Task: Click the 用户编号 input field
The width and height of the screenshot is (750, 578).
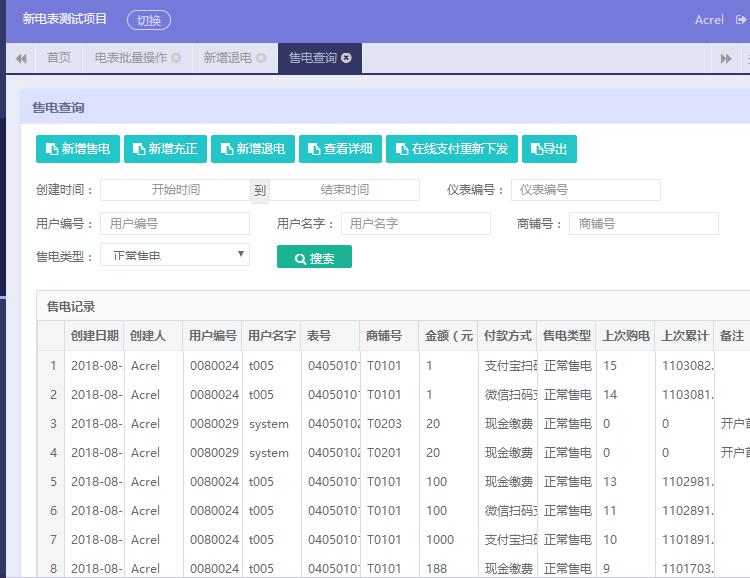Action: (x=175, y=223)
